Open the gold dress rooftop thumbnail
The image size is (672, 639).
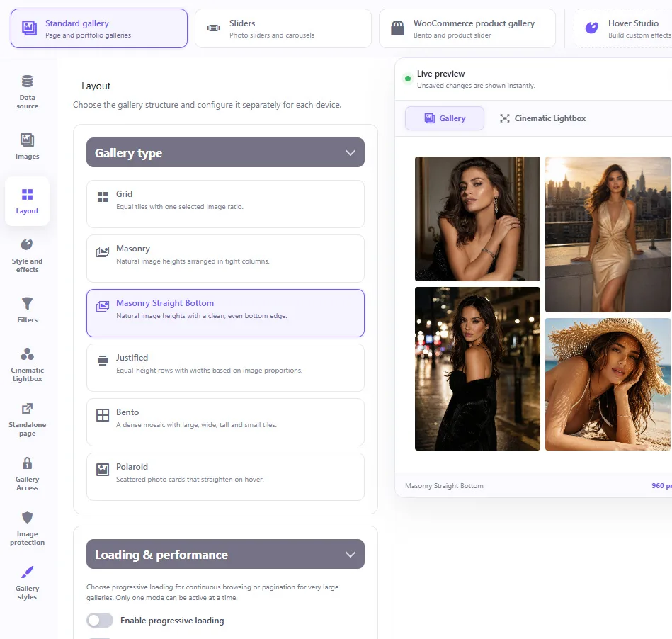(608, 234)
